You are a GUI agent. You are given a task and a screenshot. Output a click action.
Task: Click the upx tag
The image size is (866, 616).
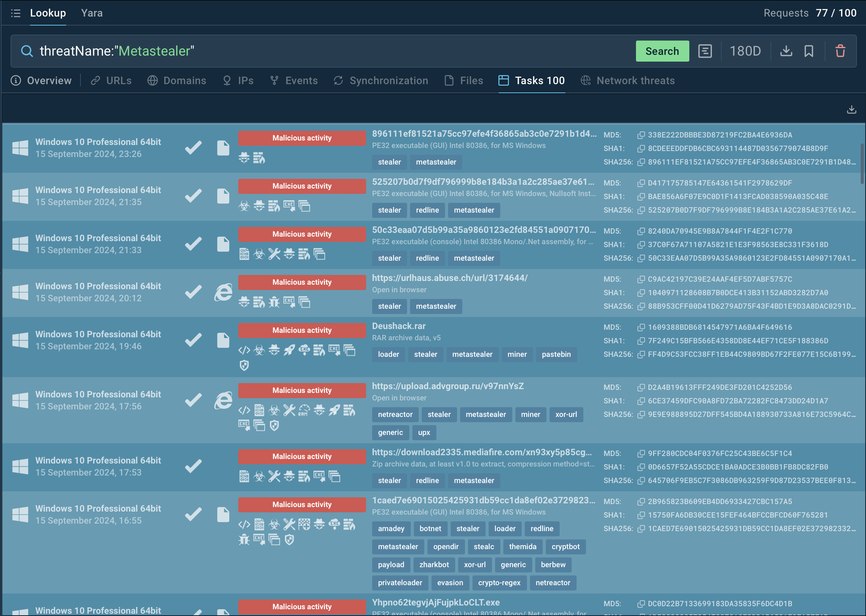click(x=424, y=432)
